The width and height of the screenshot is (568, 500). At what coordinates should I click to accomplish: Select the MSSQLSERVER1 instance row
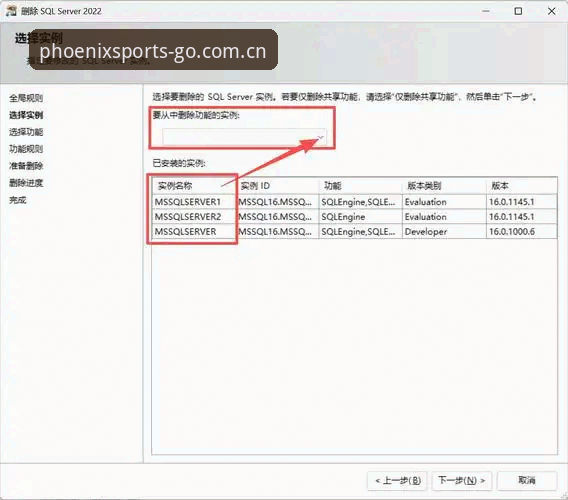(x=355, y=202)
